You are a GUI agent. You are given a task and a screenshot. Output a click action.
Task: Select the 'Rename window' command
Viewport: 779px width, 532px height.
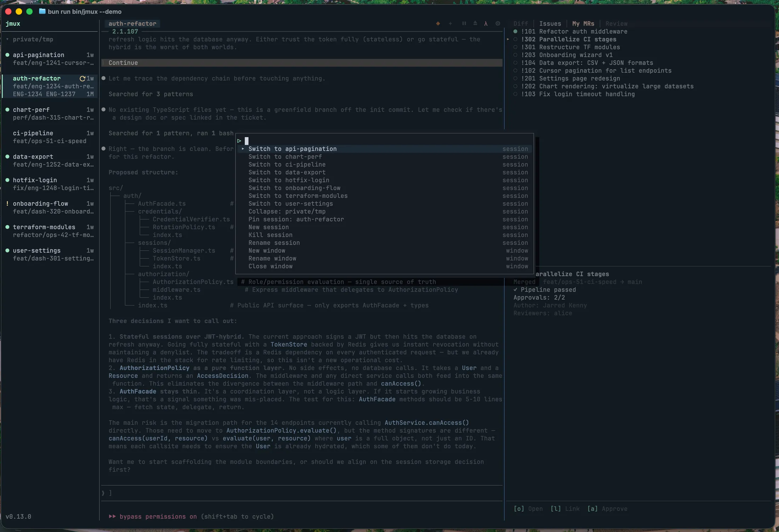coord(384,259)
